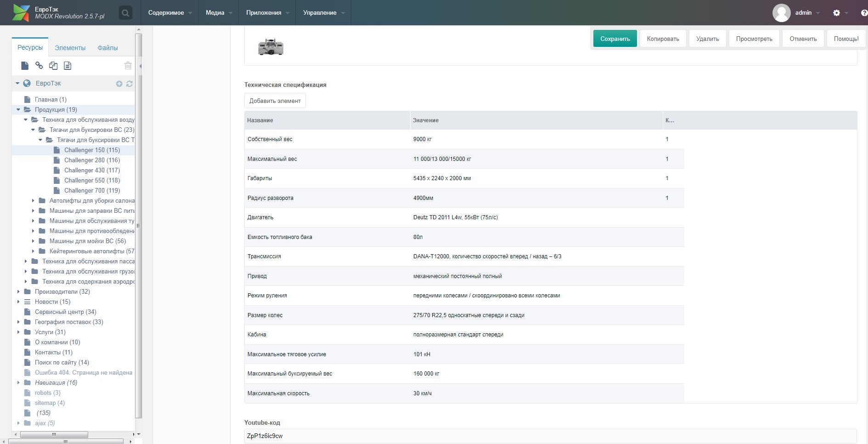Select Challenger 700 (119) in tree
This screenshot has height=444, width=868.
[x=92, y=190]
